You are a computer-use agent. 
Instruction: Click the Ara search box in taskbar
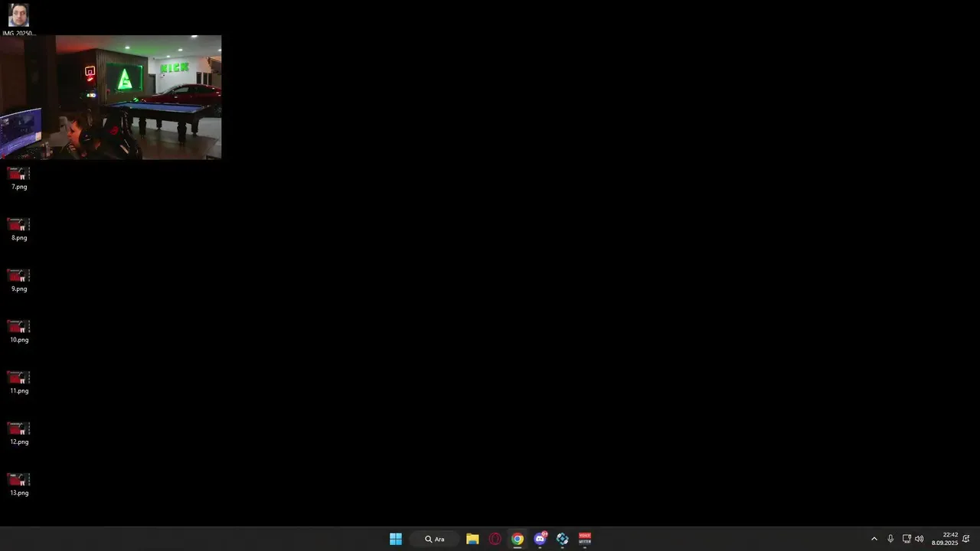pos(435,539)
